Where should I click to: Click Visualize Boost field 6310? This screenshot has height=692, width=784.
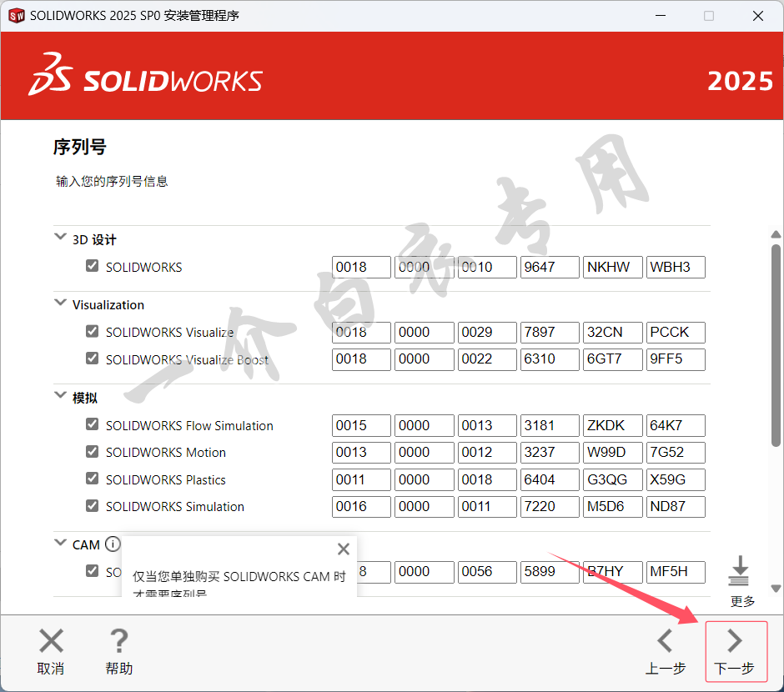[x=550, y=359]
